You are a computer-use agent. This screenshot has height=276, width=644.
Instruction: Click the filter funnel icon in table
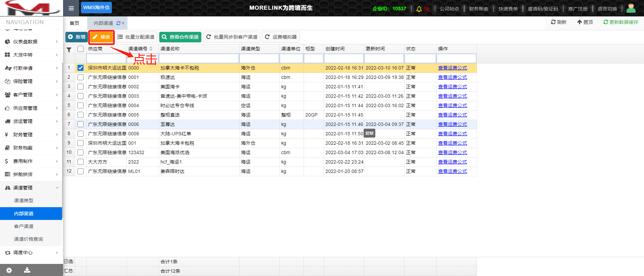click(69, 50)
